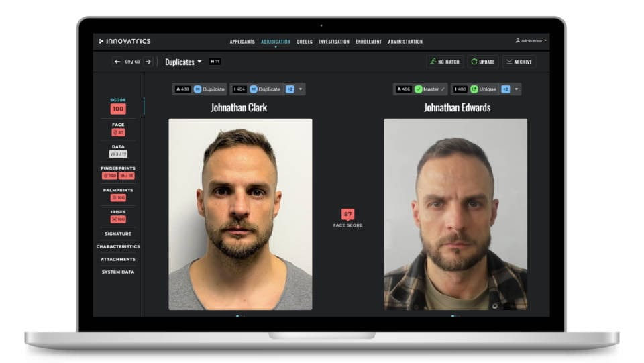Expand the dropdown arrow beside I 404 Duplicate
Viewport: 644px width, 363px height.
coord(301,89)
